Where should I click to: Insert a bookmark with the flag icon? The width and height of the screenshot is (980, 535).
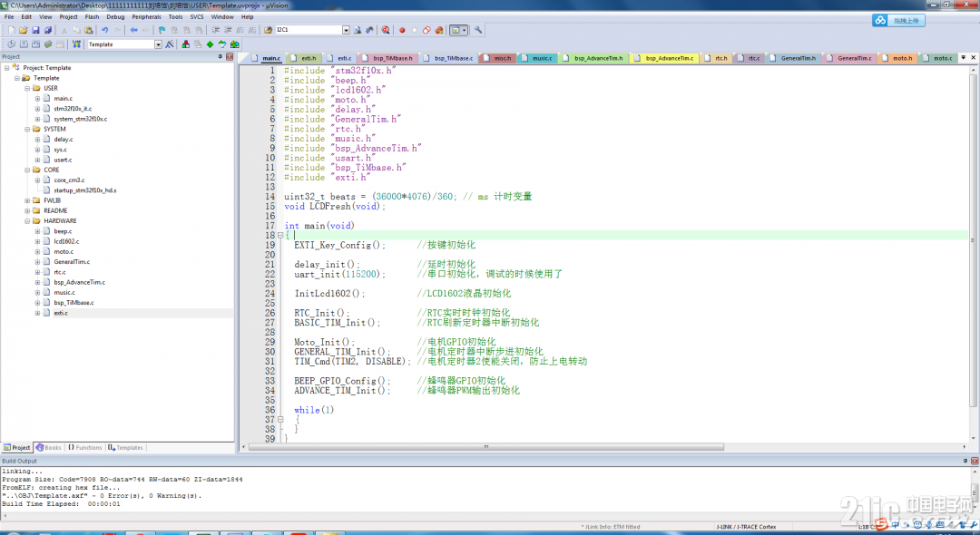tap(162, 30)
